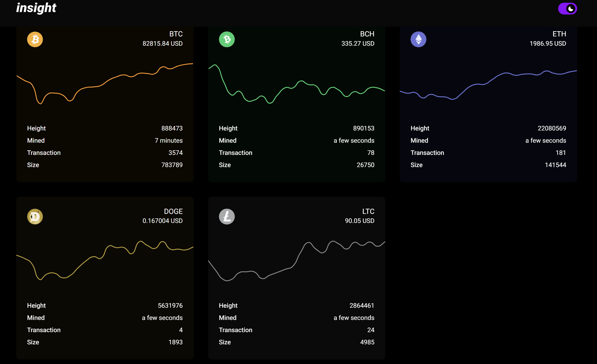Click the Bitcoin coin icon

pos(35,39)
